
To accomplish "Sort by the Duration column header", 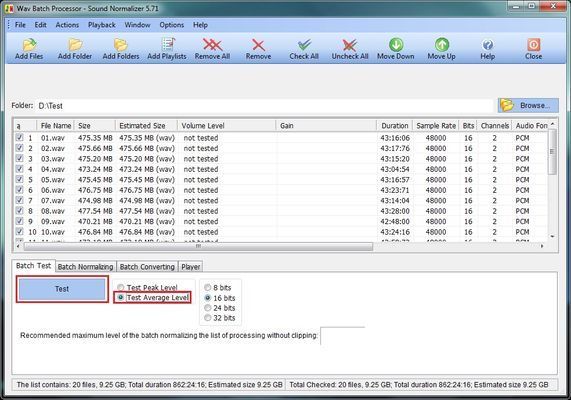I will [x=395, y=126].
